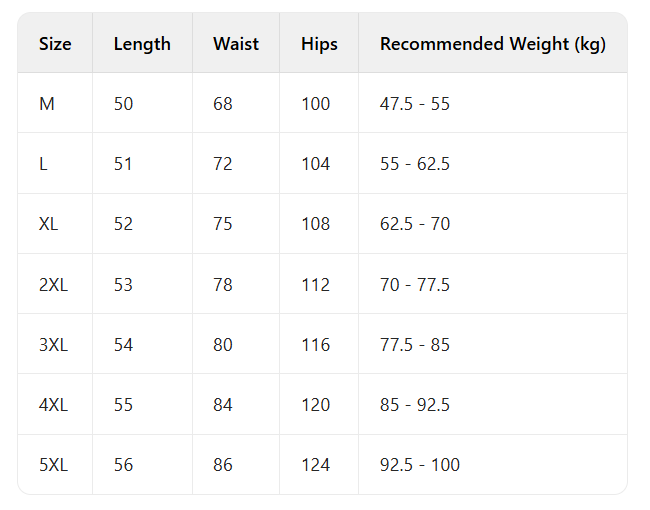Click waist value 68
The height and width of the screenshot is (510, 650).
coord(223,104)
